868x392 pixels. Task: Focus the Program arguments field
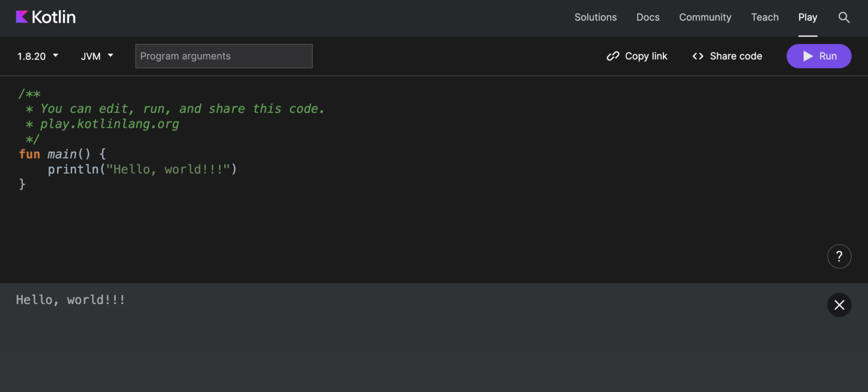click(x=224, y=56)
